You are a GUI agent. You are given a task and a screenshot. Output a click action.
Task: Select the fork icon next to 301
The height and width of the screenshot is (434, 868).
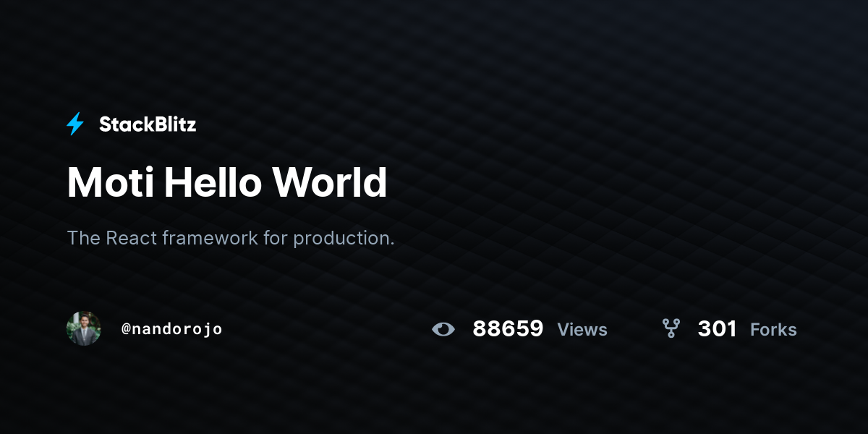click(x=671, y=329)
